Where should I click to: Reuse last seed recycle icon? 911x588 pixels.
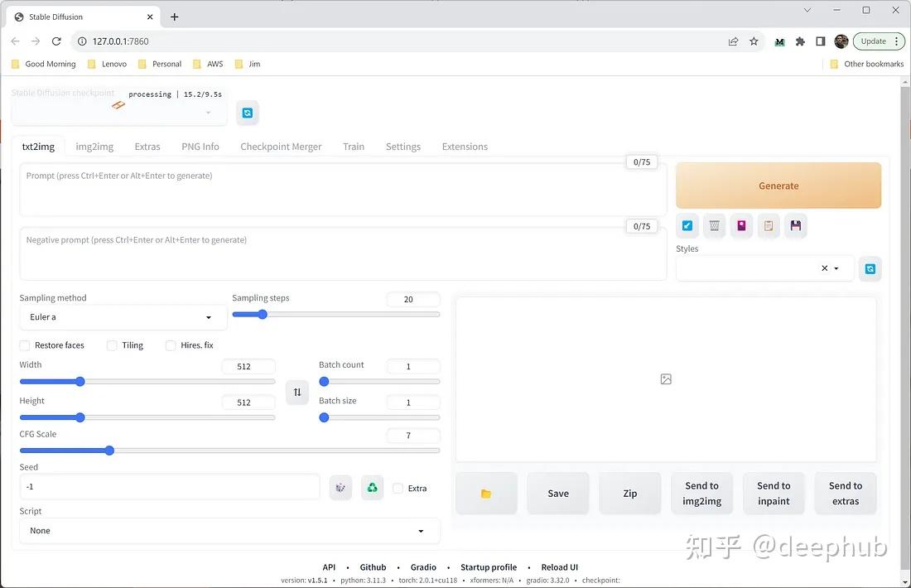(x=373, y=488)
